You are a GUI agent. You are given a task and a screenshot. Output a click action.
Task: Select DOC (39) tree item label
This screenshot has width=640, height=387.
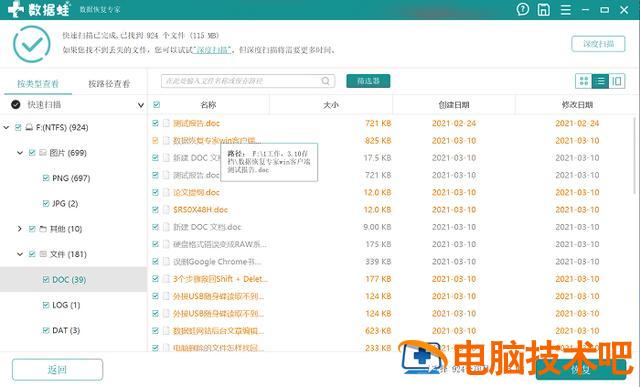[69, 280]
